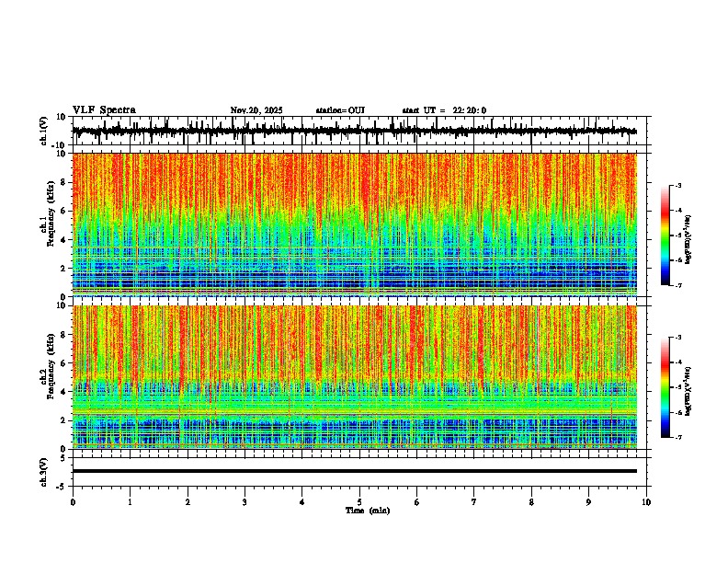Image resolution: width=728 pixels, height=563 pixels.
Task: Click the time axis tick label '6'
Action: (x=417, y=502)
